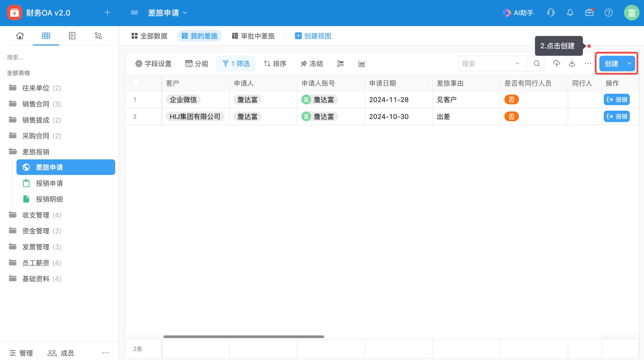Click the search magnifier icon
The width and height of the screenshot is (644, 360).
tap(537, 64)
